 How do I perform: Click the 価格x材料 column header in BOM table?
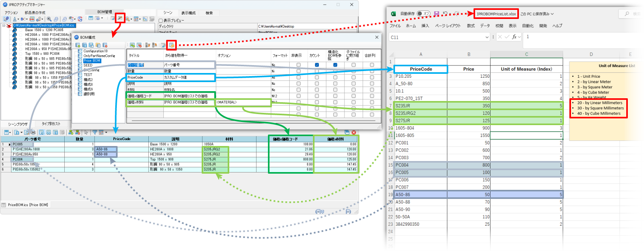click(336, 139)
